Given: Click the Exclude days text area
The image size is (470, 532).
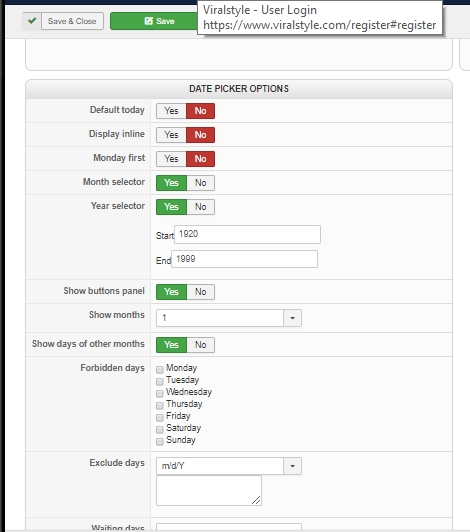Looking at the screenshot, I should click(209, 490).
